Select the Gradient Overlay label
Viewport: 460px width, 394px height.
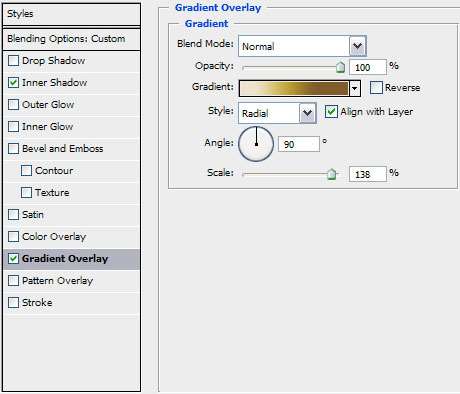65,259
